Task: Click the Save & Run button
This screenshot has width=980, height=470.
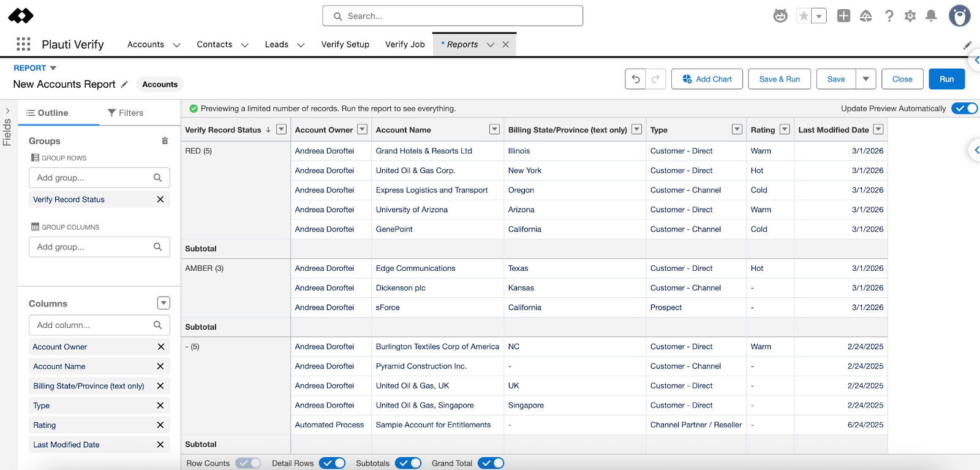Action: [x=779, y=79]
